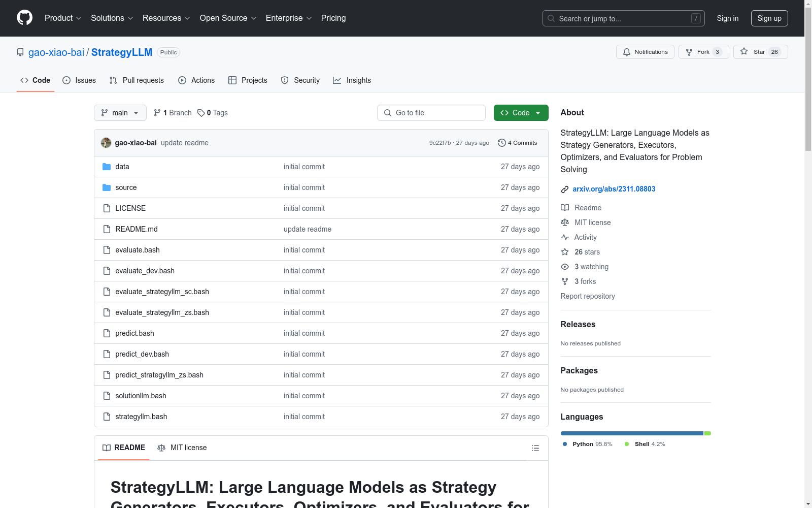Click the page vertical scrollbar thumb

(808, 79)
